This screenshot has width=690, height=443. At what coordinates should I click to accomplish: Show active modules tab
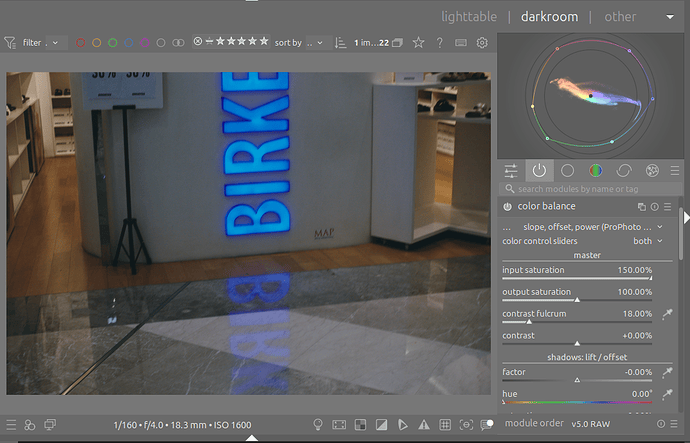(539, 171)
